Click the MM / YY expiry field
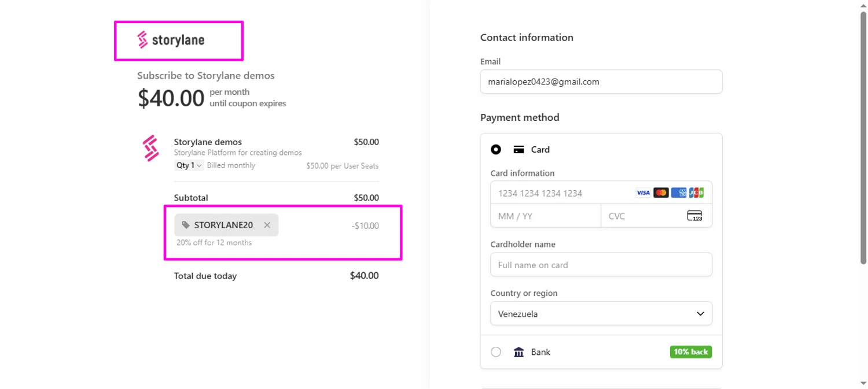 (545, 216)
